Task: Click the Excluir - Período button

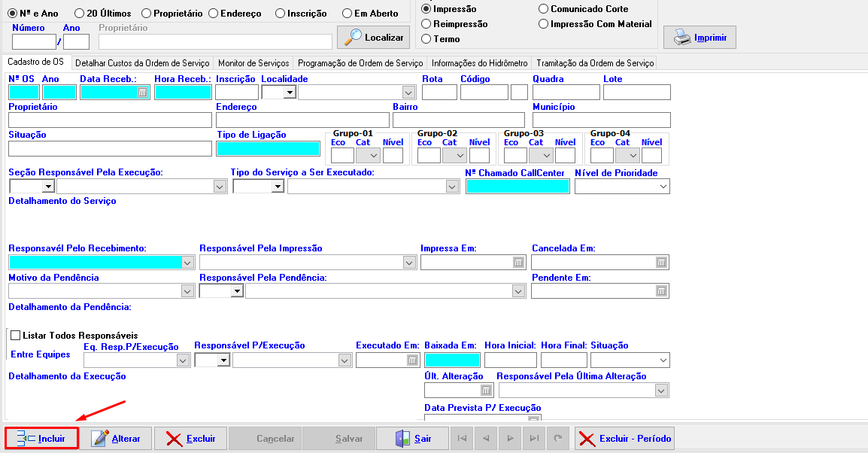Action: click(624, 438)
